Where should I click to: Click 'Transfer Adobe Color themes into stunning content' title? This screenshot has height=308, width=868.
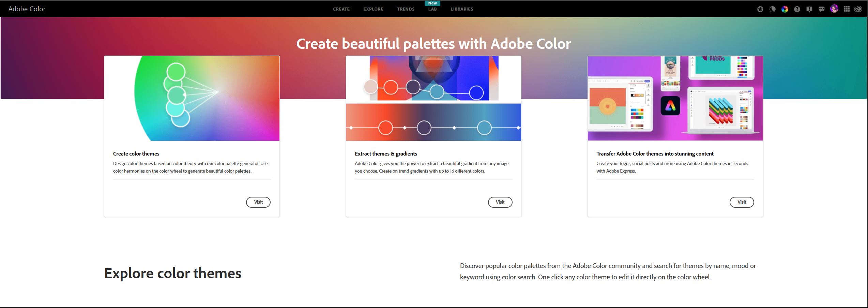655,154
